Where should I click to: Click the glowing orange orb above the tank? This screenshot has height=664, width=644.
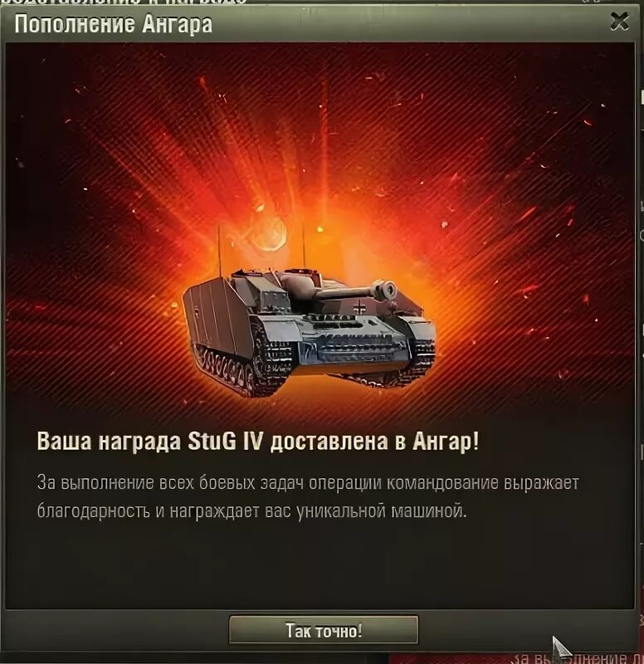270,234
